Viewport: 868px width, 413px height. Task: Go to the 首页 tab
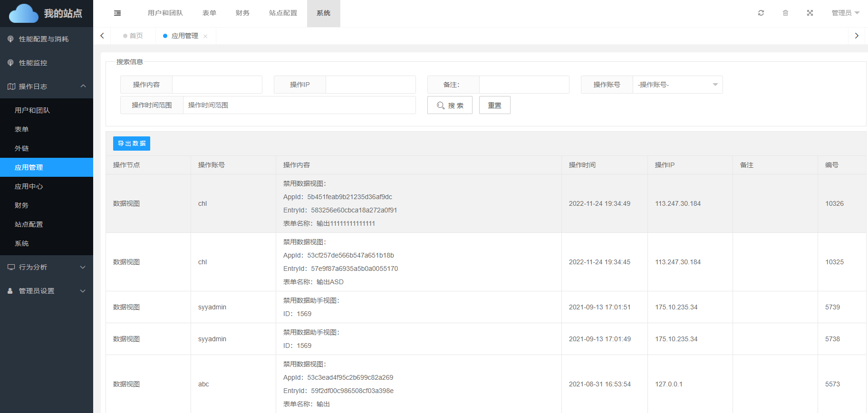(133, 36)
